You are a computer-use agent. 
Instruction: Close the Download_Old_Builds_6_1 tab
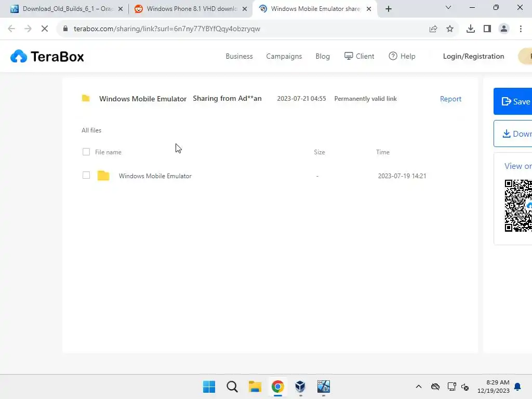121,9
